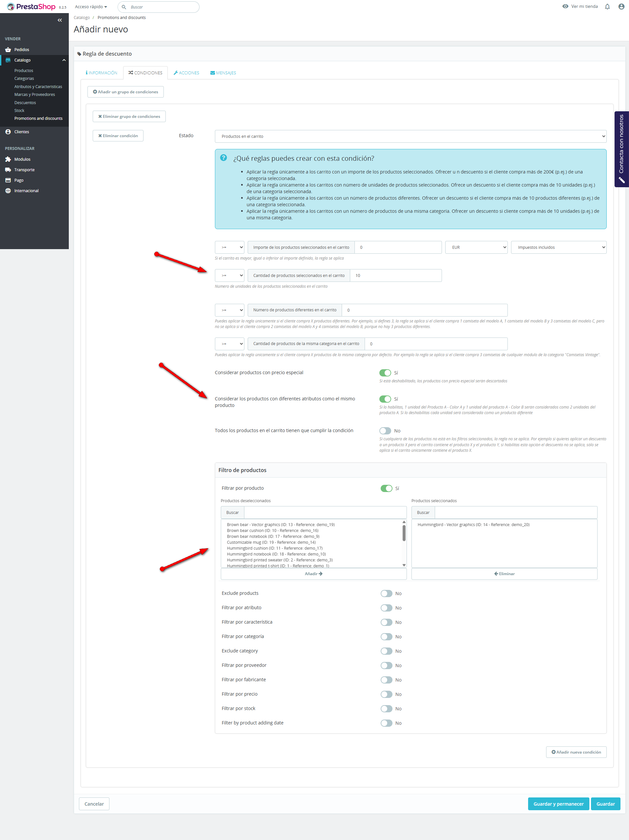The width and height of the screenshot is (629, 840).
Task: Open Stock in sidebar menu
Action: [19, 111]
